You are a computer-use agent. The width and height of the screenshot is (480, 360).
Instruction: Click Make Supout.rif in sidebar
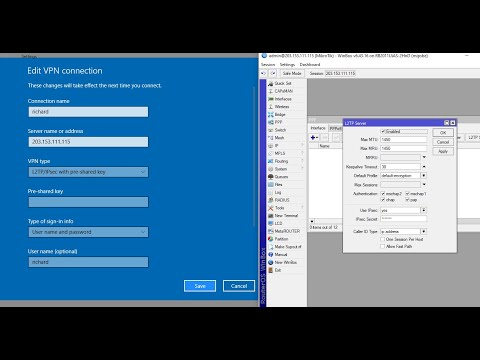coord(288,247)
